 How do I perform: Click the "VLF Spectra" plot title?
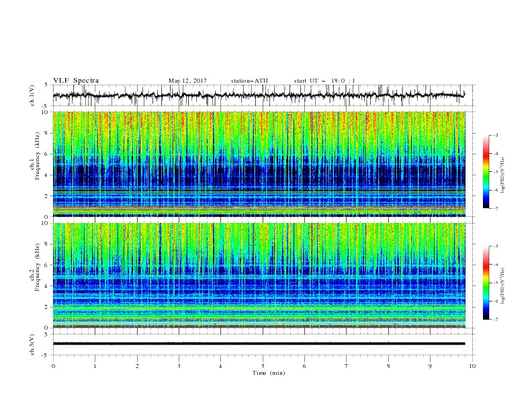tap(76, 81)
